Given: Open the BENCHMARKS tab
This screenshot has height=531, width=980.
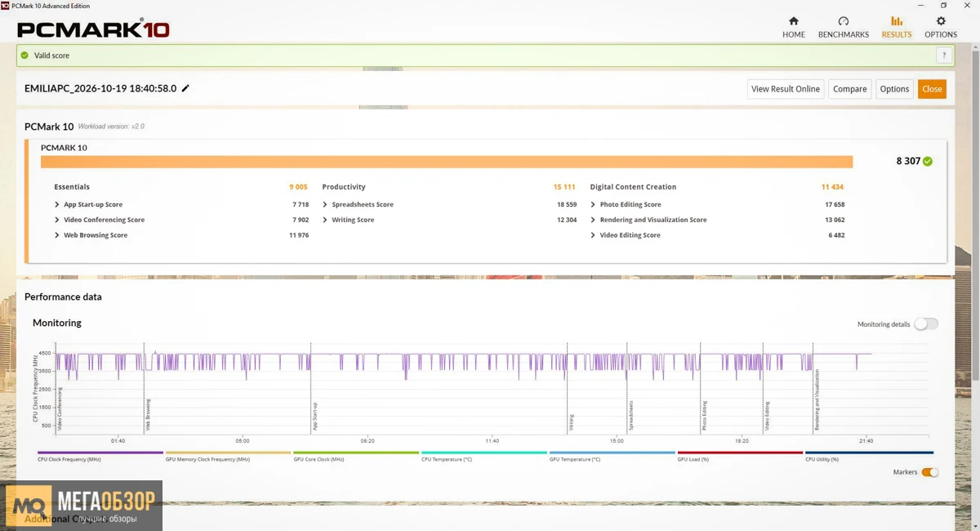Looking at the screenshot, I should point(844,27).
